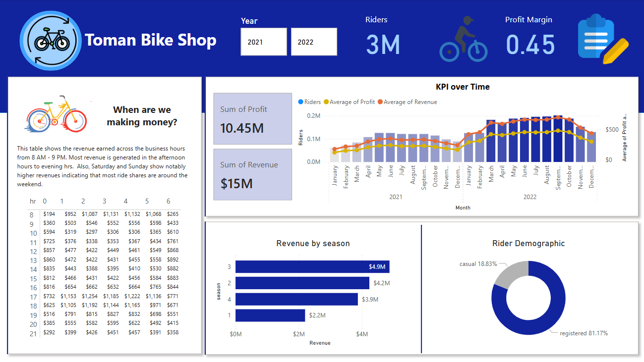
Task: Select the 2022 year slicer
Action: coord(314,42)
